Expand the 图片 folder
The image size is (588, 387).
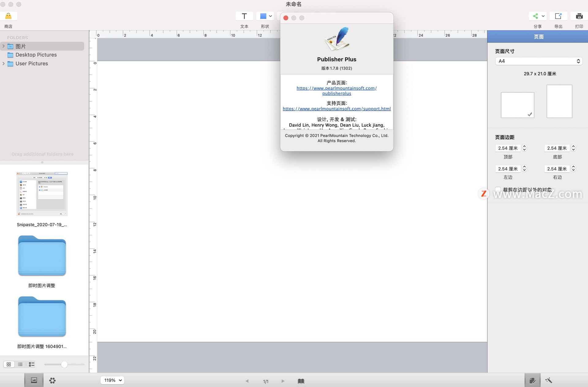coord(3,46)
